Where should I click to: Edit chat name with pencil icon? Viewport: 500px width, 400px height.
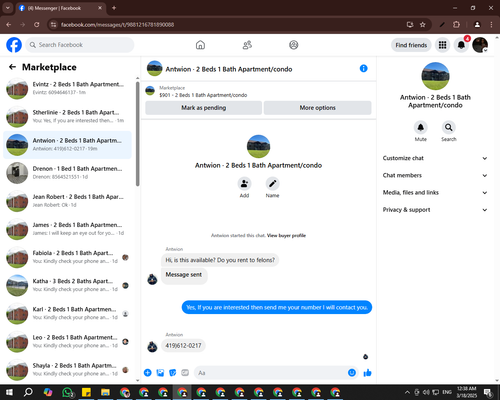coord(272,183)
